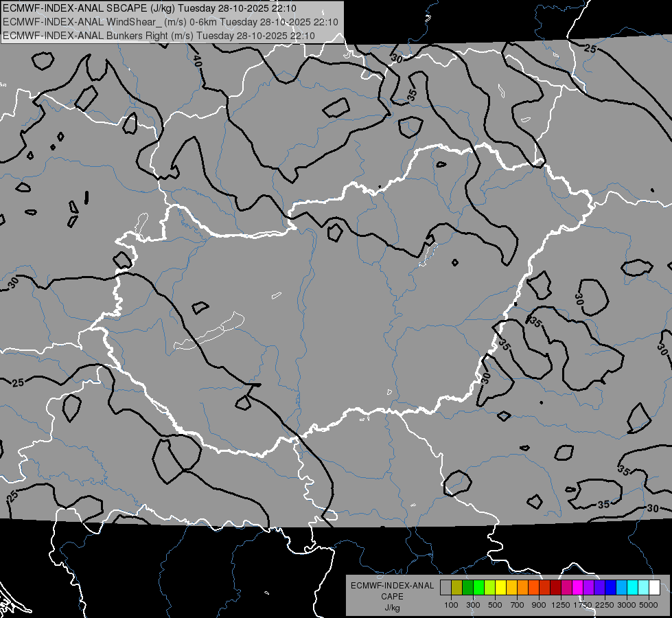Click the SBCAPE (J/kg) title line

coord(149,8)
